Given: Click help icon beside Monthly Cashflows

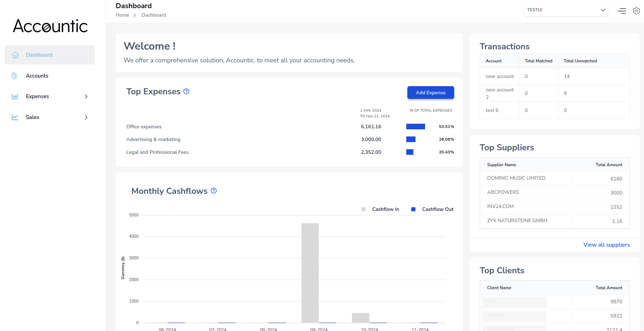Looking at the screenshot, I should coord(214,191).
